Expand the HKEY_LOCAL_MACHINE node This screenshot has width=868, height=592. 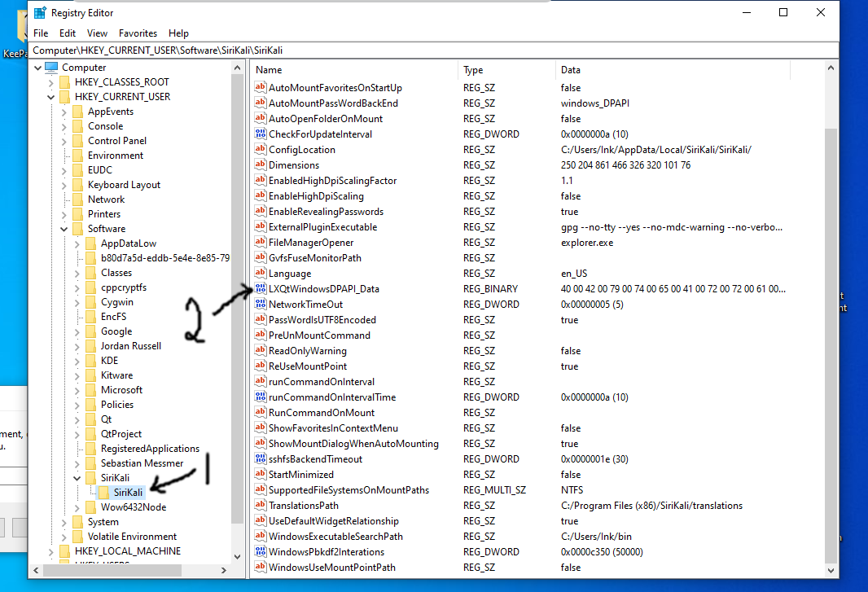click(52, 550)
